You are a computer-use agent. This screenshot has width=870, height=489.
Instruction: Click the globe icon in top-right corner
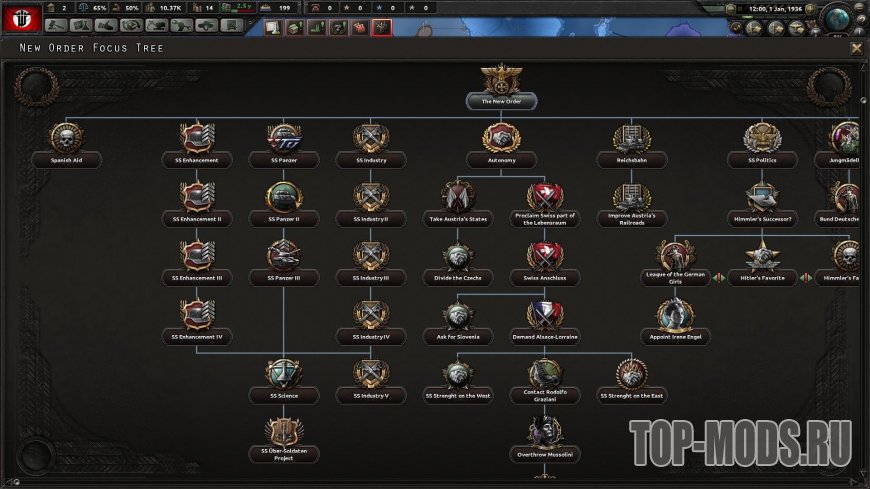(838, 17)
